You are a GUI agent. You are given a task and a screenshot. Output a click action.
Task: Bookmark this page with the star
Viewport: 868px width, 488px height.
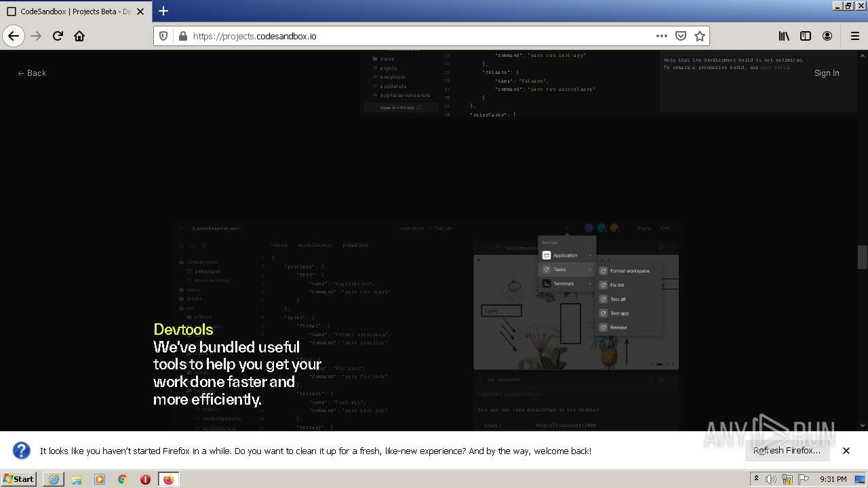pos(700,36)
